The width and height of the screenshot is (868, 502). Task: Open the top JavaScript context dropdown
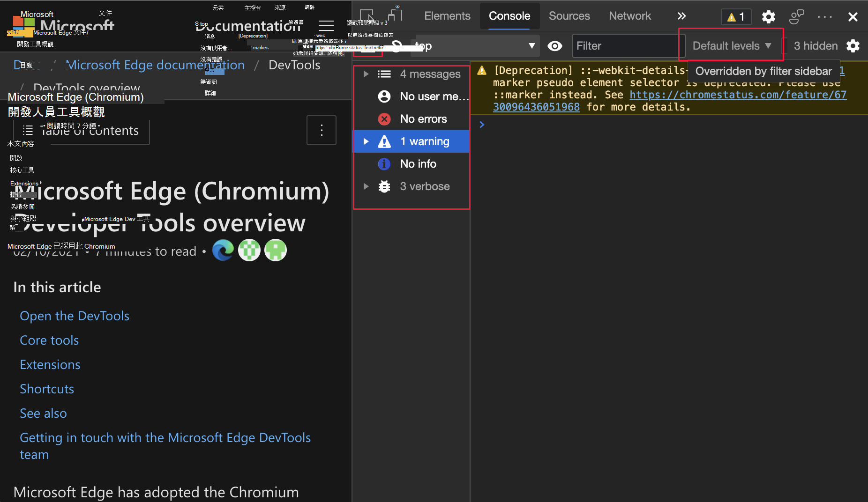(475, 46)
